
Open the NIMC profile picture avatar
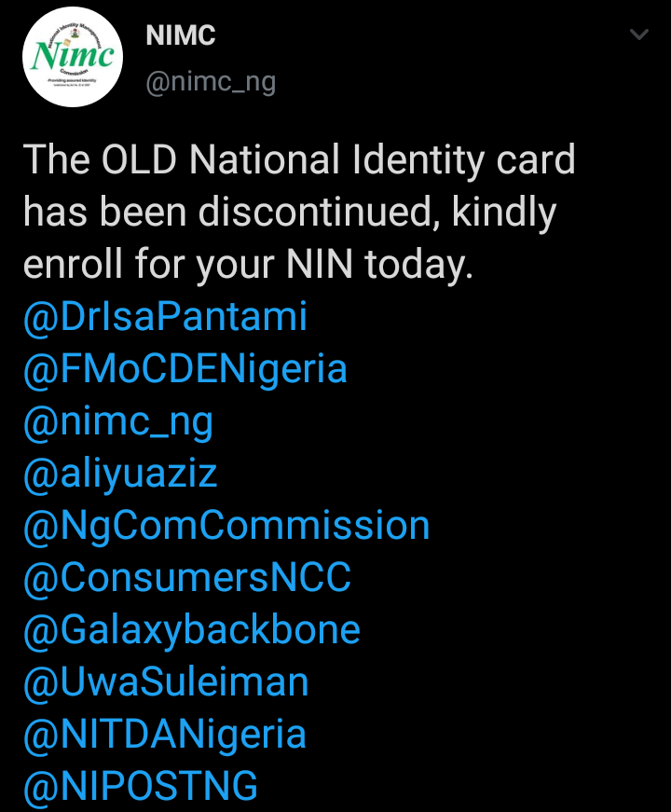click(74, 57)
